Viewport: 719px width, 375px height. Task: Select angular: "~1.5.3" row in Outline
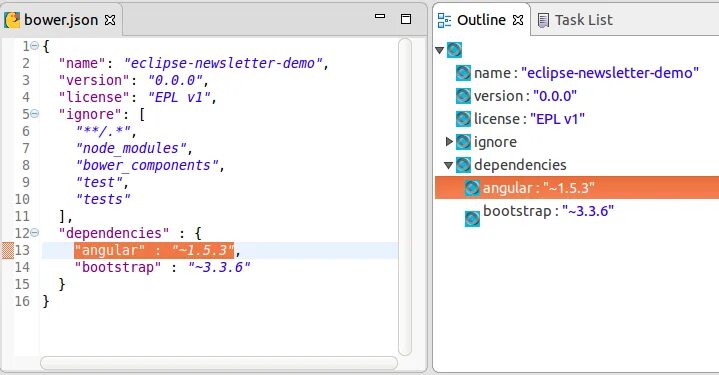coord(577,188)
